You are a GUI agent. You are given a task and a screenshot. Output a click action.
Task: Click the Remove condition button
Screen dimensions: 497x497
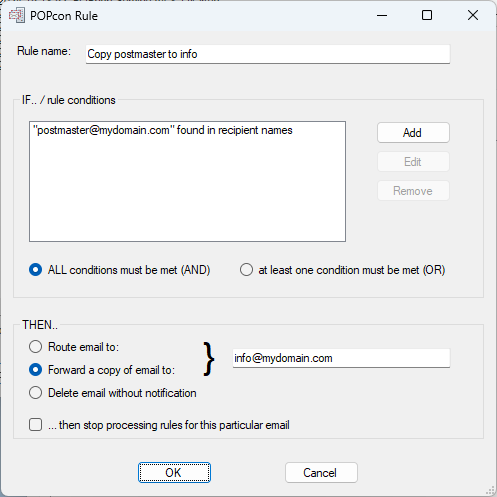pyautogui.click(x=413, y=191)
